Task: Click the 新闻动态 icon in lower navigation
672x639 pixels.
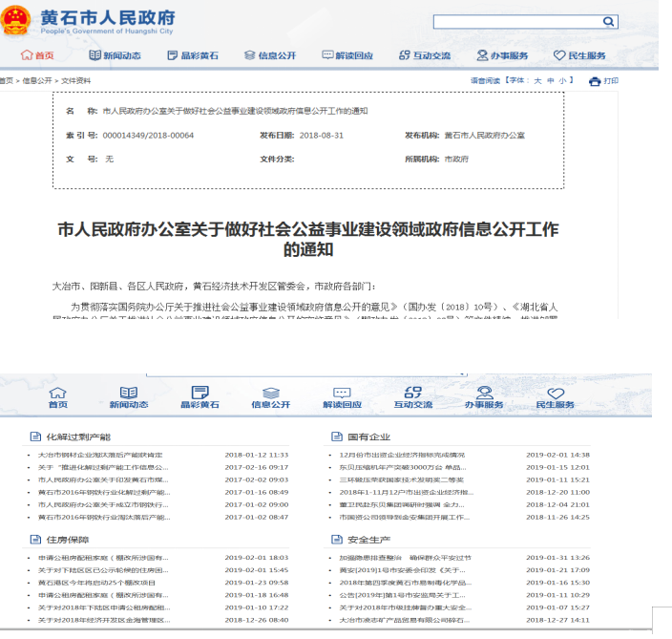Action: coord(128,393)
